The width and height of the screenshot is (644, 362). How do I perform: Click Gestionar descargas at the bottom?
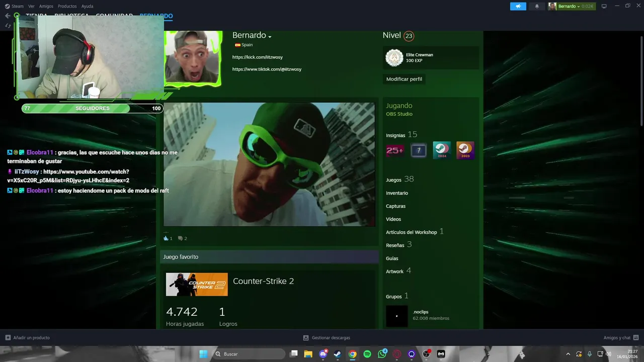pos(331,337)
